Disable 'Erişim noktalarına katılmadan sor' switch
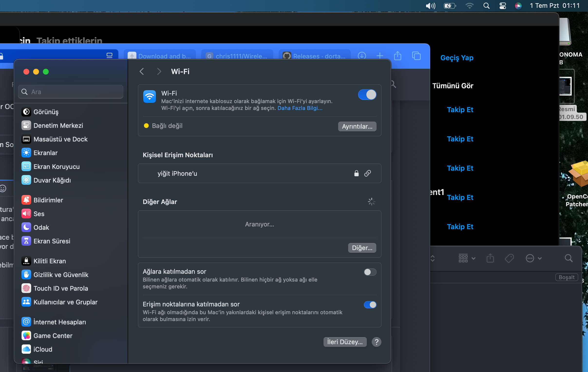The width and height of the screenshot is (588, 372). 370,304
